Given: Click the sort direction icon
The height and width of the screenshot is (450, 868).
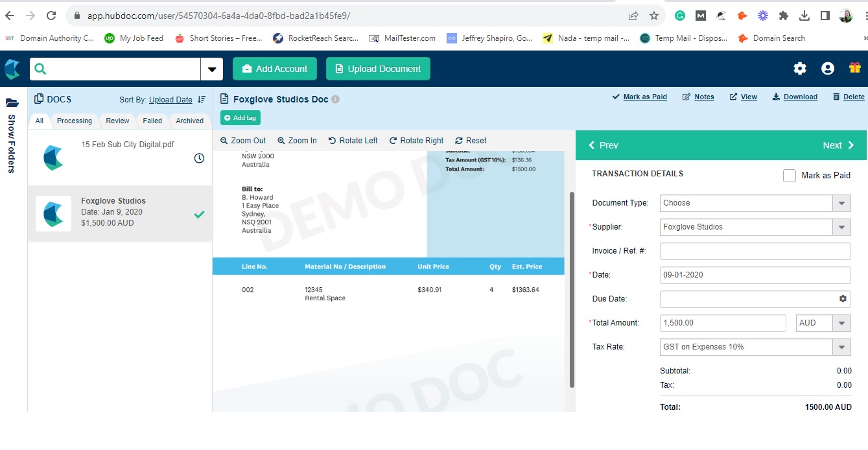Looking at the screenshot, I should click(x=202, y=99).
